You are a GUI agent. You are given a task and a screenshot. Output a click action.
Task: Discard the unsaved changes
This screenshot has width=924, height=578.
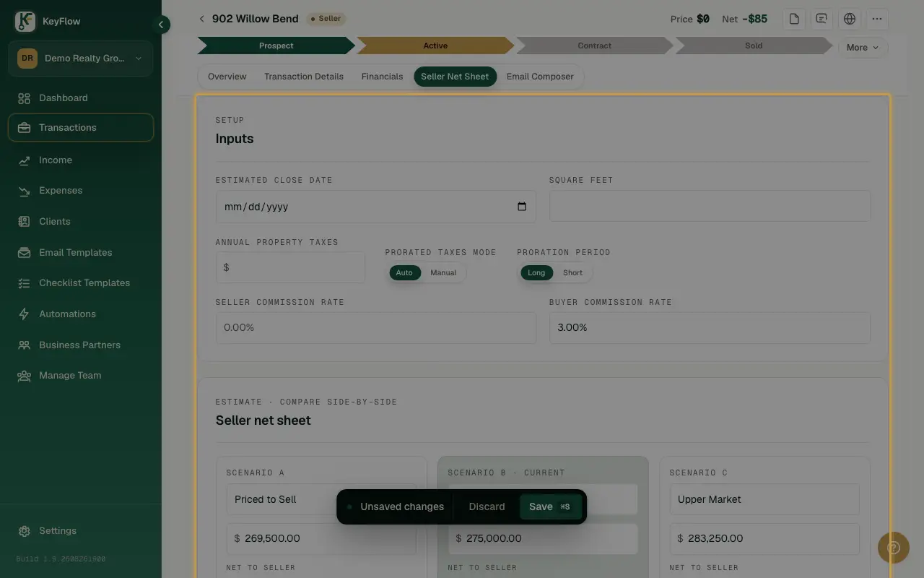[487, 506]
